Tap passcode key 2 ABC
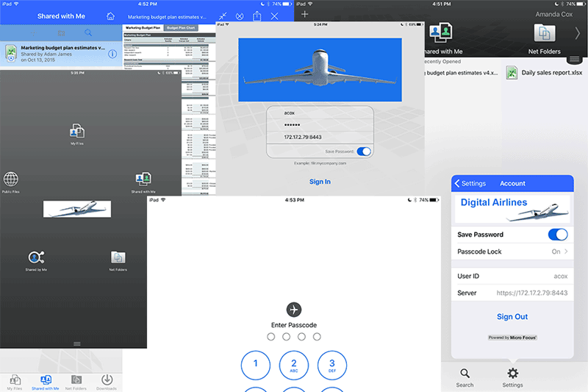Image resolution: width=588 pixels, height=392 pixels. click(294, 365)
